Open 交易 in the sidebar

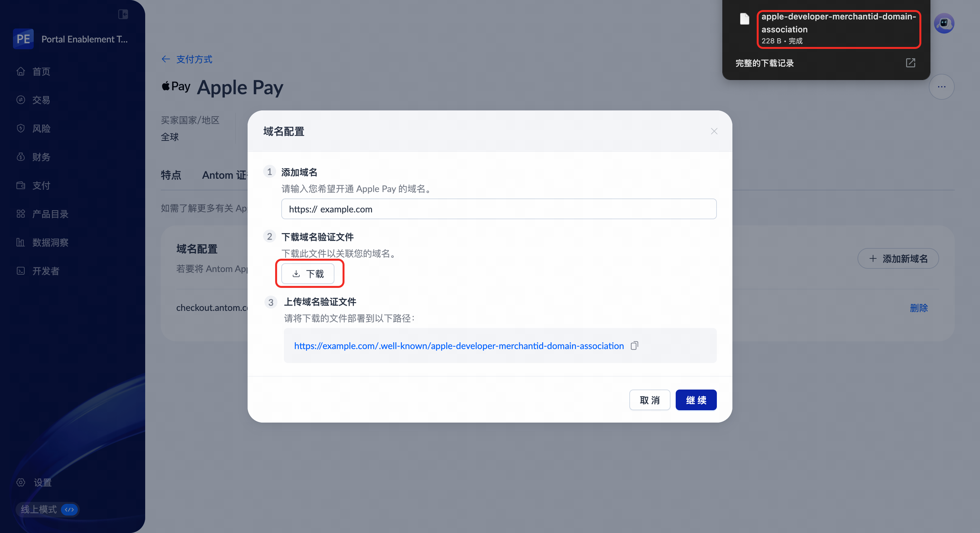(41, 100)
